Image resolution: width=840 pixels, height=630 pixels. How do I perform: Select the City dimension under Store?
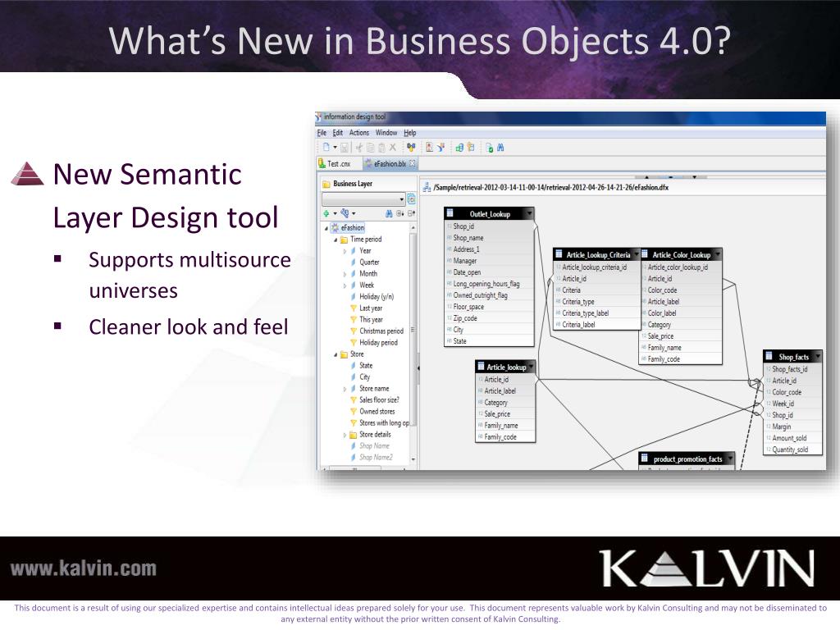coord(365,377)
